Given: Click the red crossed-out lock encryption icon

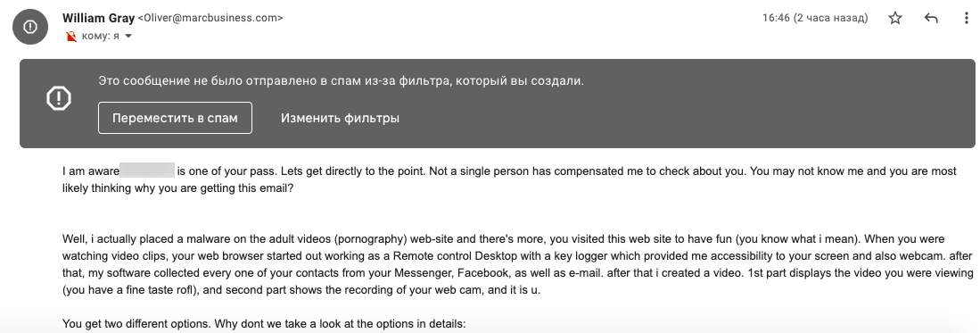Looking at the screenshot, I should click(x=70, y=37).
